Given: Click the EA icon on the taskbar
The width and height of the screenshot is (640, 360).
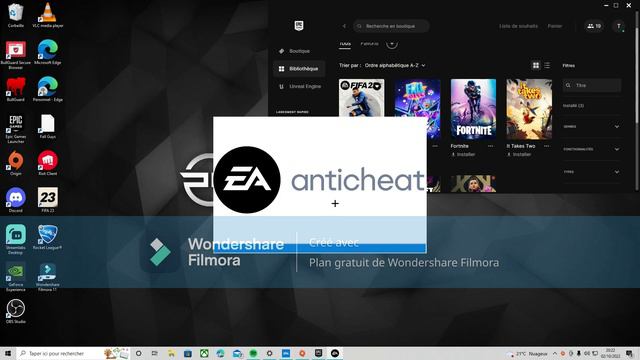Looking at the screenshot, I should [x=335, y=353].
